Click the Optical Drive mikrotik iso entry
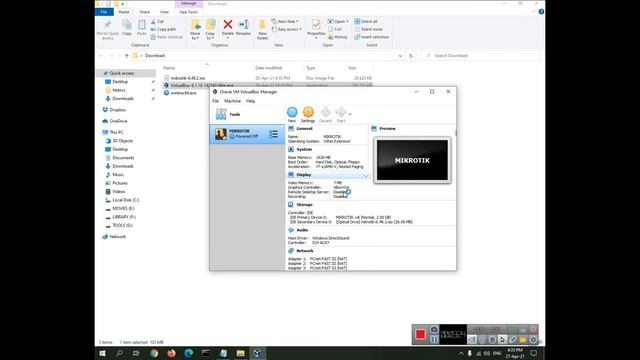The height and width of the screenshot is (360, 640). tap(374, 222)
